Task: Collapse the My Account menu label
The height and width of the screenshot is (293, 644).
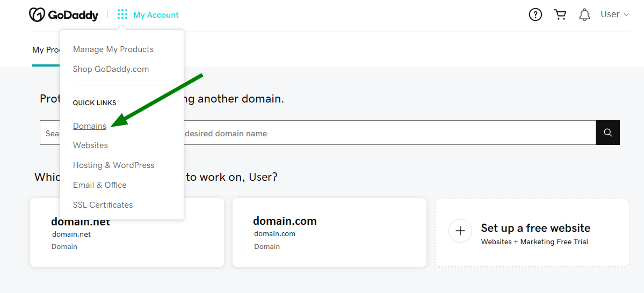Action: 156,15
